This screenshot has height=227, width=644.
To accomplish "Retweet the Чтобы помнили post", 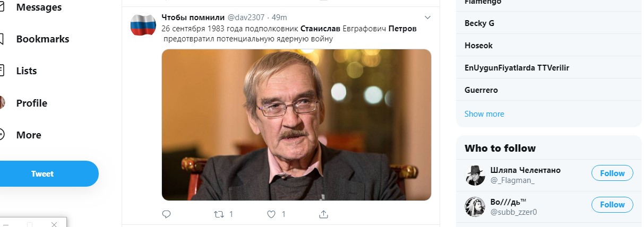I will [218, 214].
